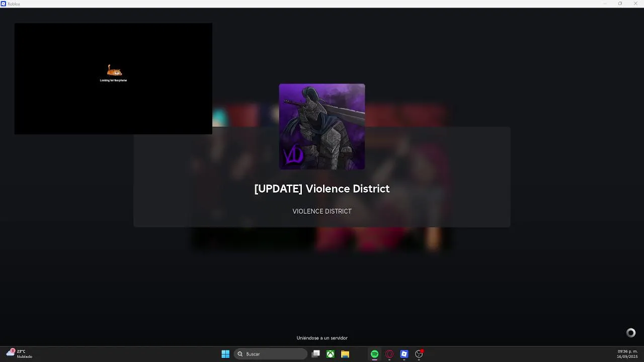Click the [UPDATE] Violence District title
644x362 pixels.
[322, 189]
